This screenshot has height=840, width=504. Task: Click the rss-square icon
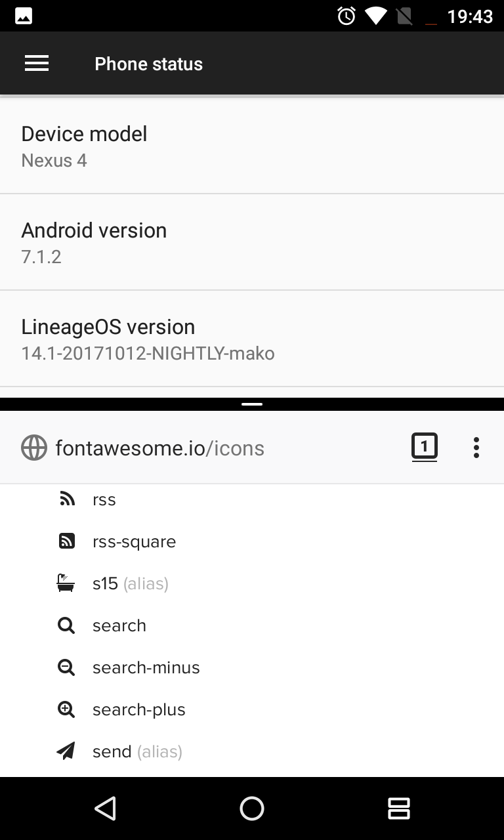click(66, 541)
